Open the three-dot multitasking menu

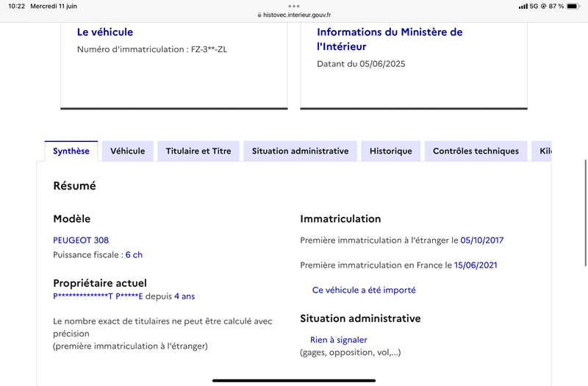point(294,6)
